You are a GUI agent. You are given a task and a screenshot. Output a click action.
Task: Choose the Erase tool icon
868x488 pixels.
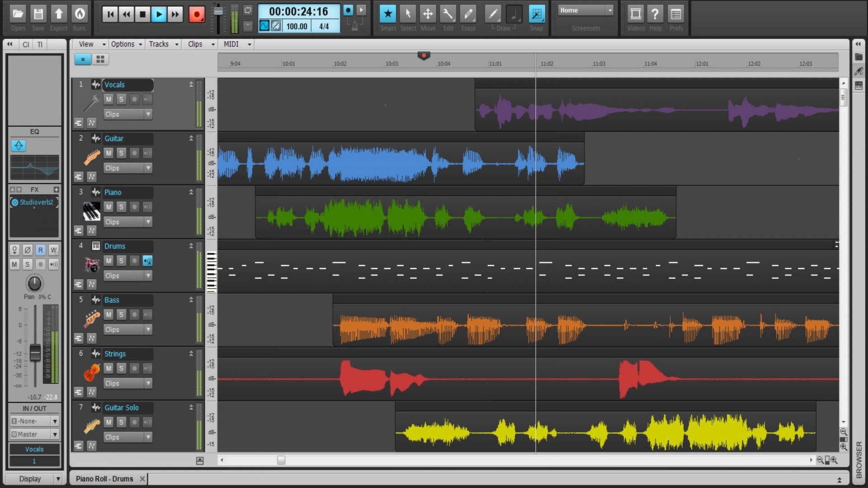click(x=468, y=14)
